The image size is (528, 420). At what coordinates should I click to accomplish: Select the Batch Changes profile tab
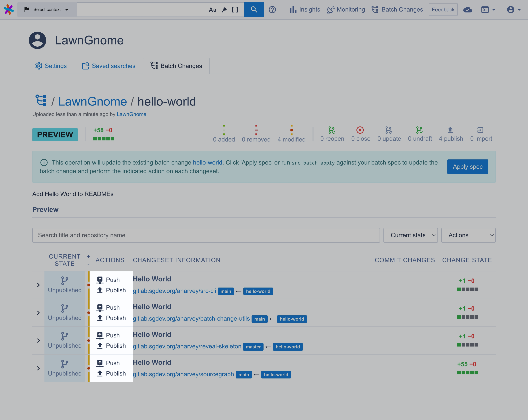(x=176, y=66)
